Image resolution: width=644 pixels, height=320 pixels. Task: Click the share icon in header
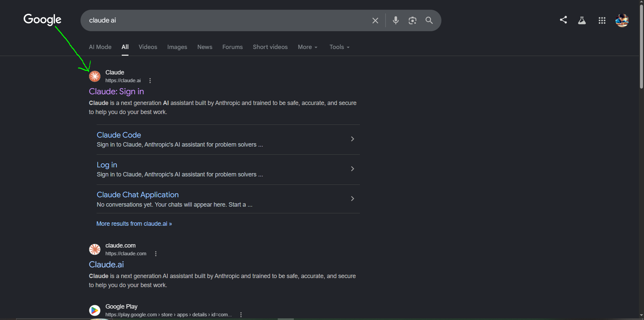point(563,20)
